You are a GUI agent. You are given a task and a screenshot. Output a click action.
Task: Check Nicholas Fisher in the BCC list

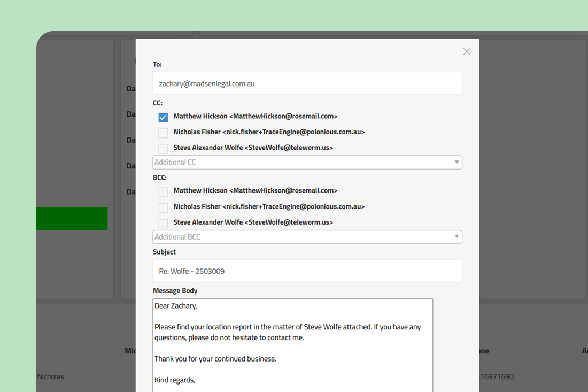(163, 208)
